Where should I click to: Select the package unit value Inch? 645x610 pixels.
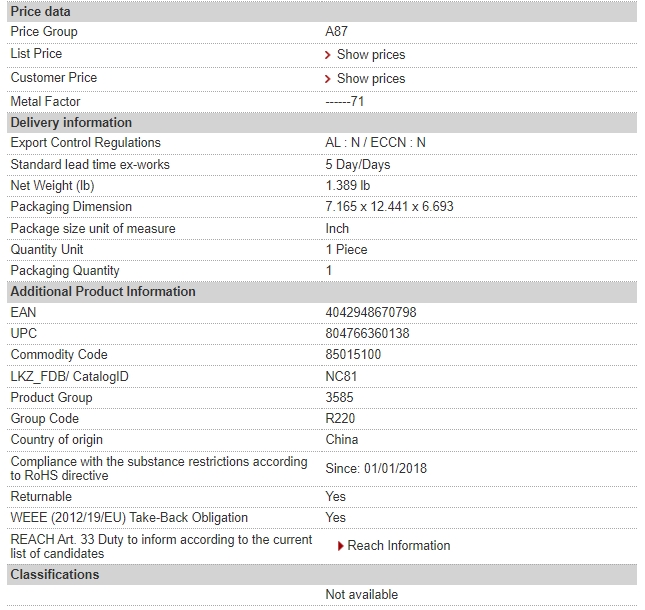click(337, 228)
